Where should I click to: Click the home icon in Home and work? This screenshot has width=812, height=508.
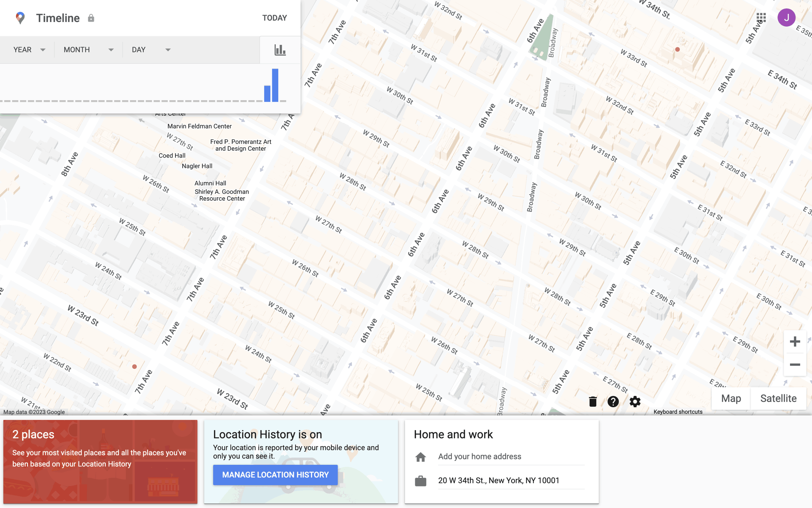(x=420, y=457)
